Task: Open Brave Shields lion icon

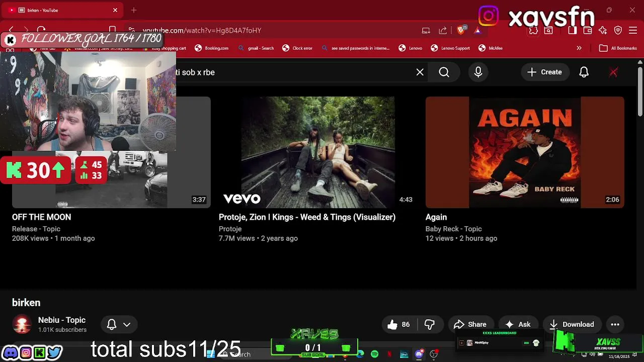Action: (x=461, y=31)
